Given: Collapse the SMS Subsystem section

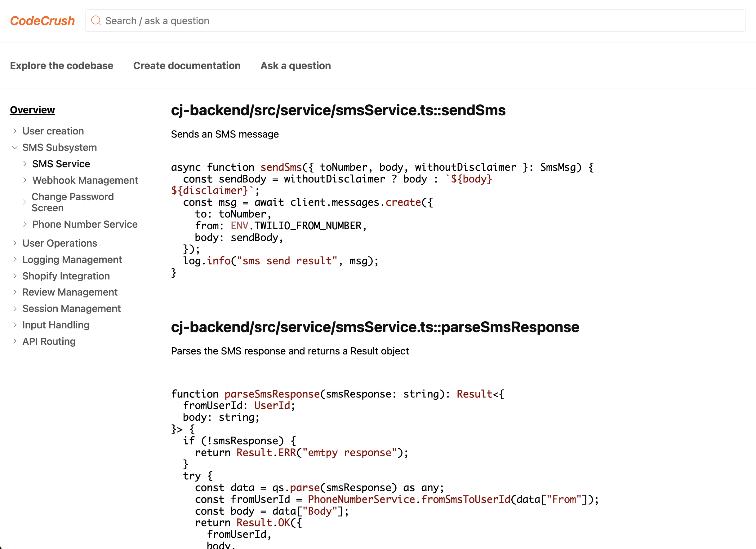Looking at the screenshot, I should coord(15,147).
